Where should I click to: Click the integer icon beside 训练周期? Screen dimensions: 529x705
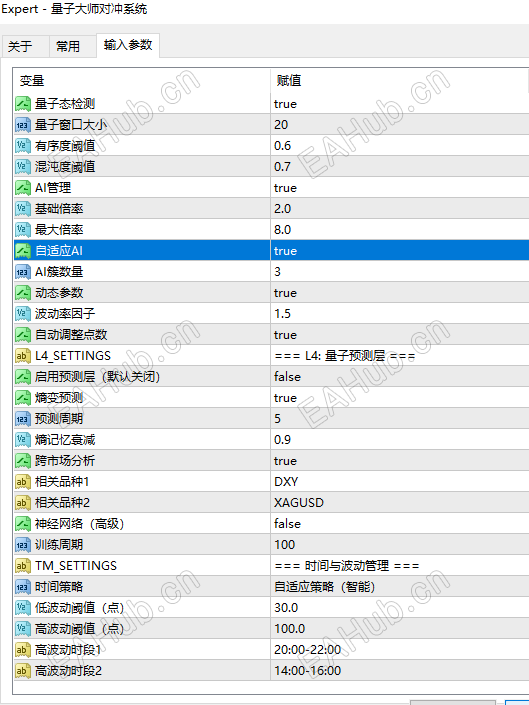click(x=22, y=545)
